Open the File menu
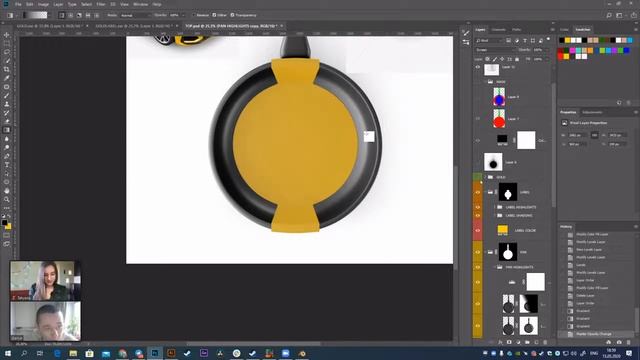Image resolution: width=640 pixels, height=360 pixels. [18, 4]
